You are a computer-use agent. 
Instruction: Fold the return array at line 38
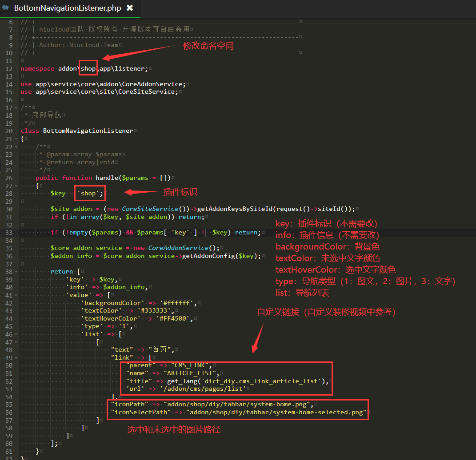[x=17, y=271]
